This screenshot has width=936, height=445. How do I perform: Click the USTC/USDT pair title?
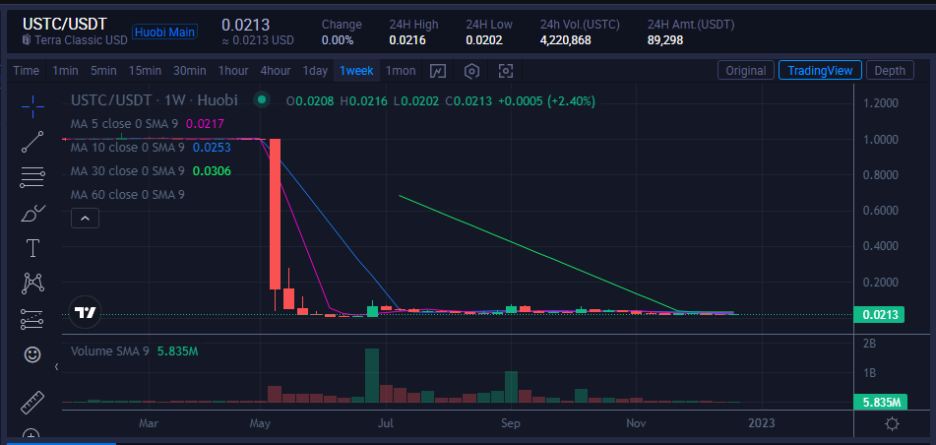click(64, 24)
